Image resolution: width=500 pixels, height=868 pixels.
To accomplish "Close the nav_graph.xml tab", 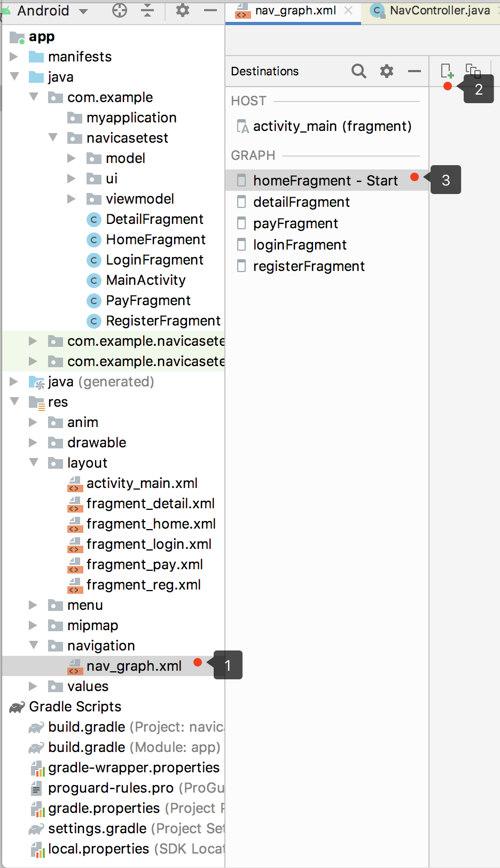I will coord(348,11).
